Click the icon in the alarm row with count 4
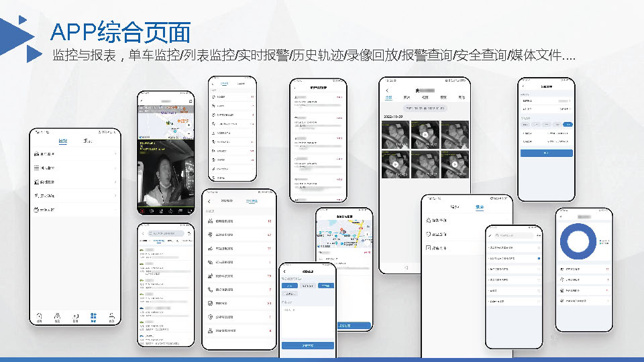The height and width of the screenshot is (362, 644). [x=210, y=330]
